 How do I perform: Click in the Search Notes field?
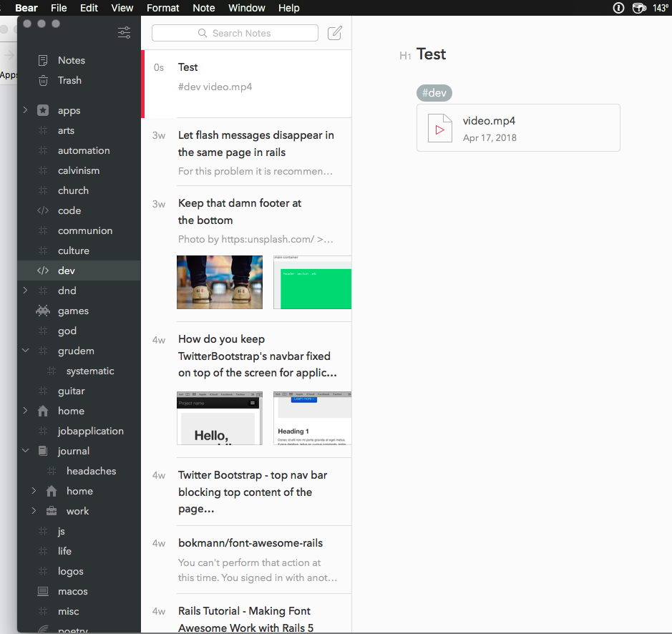pos(235,33)
